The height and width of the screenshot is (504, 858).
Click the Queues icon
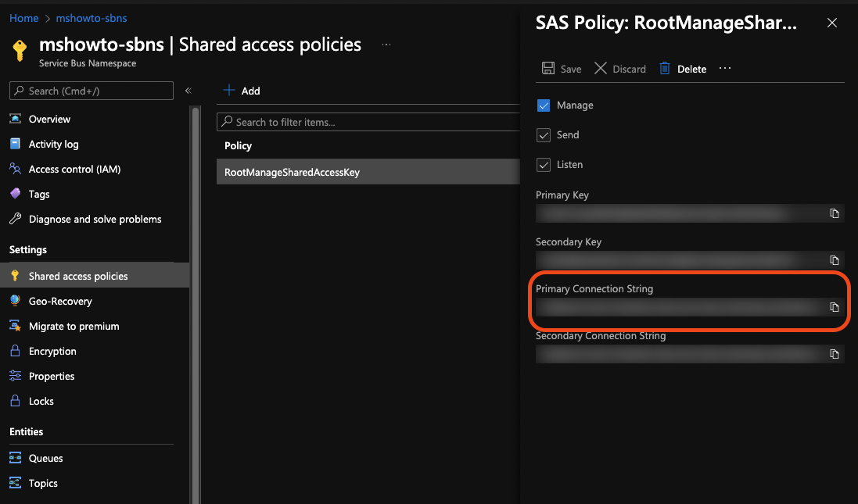(16, 458)
